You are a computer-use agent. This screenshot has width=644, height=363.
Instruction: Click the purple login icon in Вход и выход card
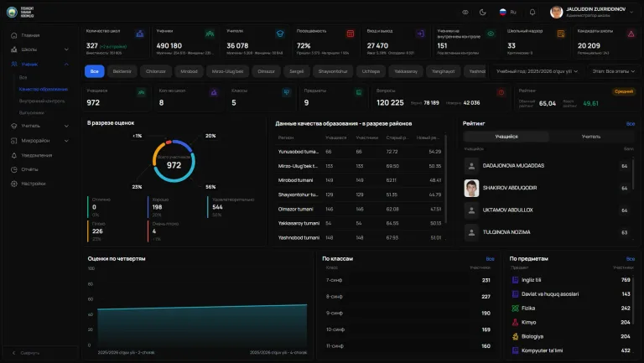pos(421,34)
